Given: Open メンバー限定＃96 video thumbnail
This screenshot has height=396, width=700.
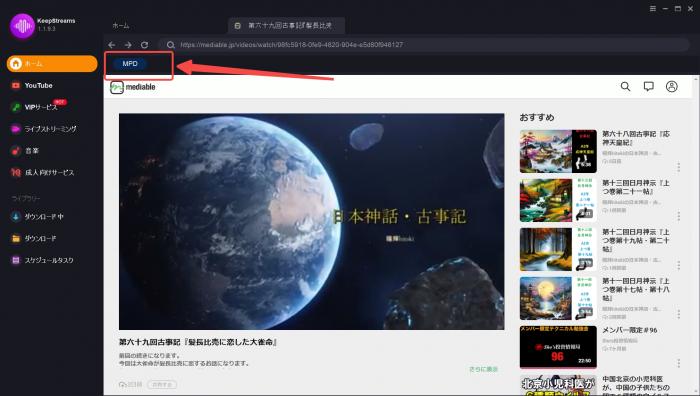Looking at the screenshot, I should click(x=558, y=347).
